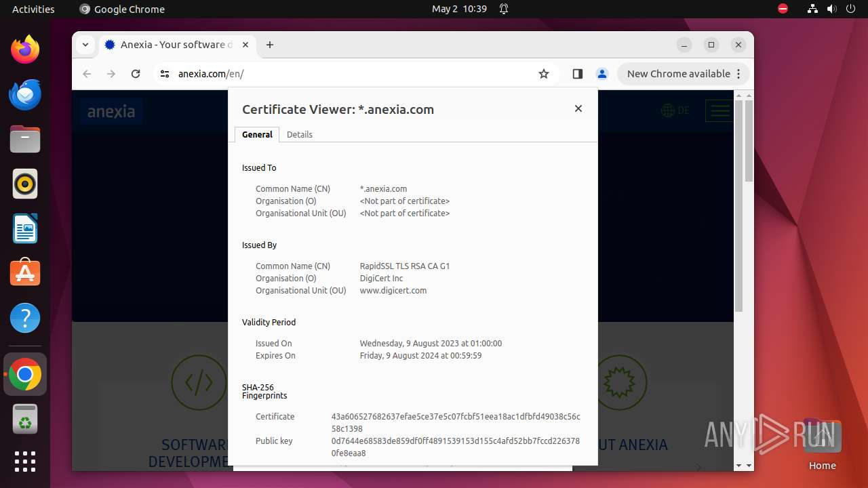Switch to the Details tab
Screen dimensions: 868x488
click(300, 134)
